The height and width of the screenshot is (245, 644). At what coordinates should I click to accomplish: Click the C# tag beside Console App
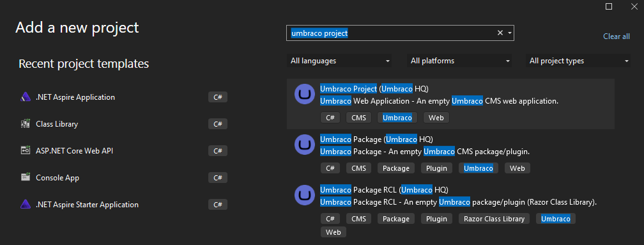(218, 178)
